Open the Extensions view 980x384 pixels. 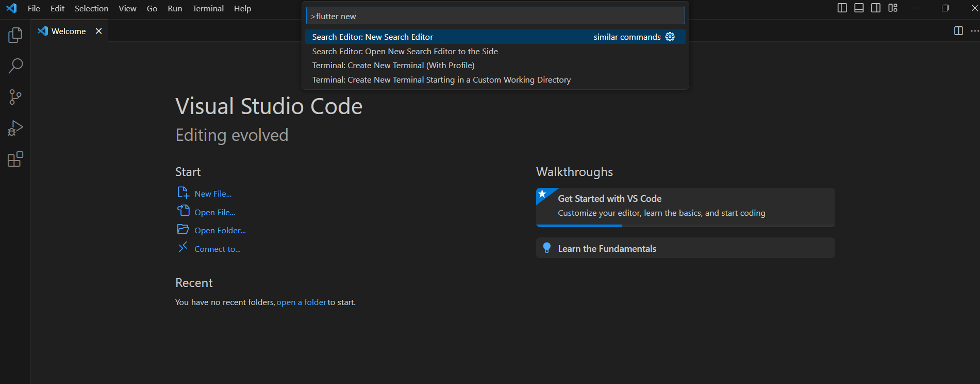pyautogui.click(x=15, y=159)
